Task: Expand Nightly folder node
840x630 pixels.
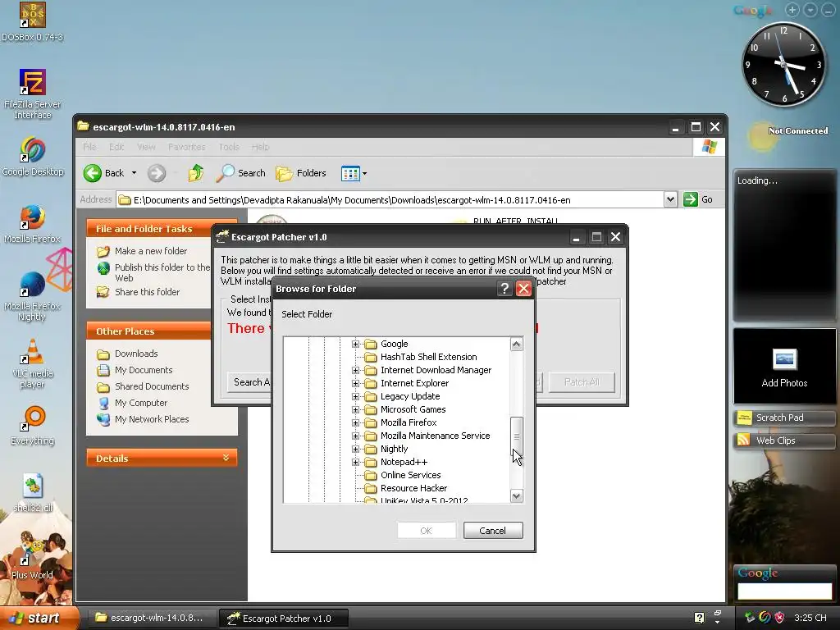Action: click(355, 449)
